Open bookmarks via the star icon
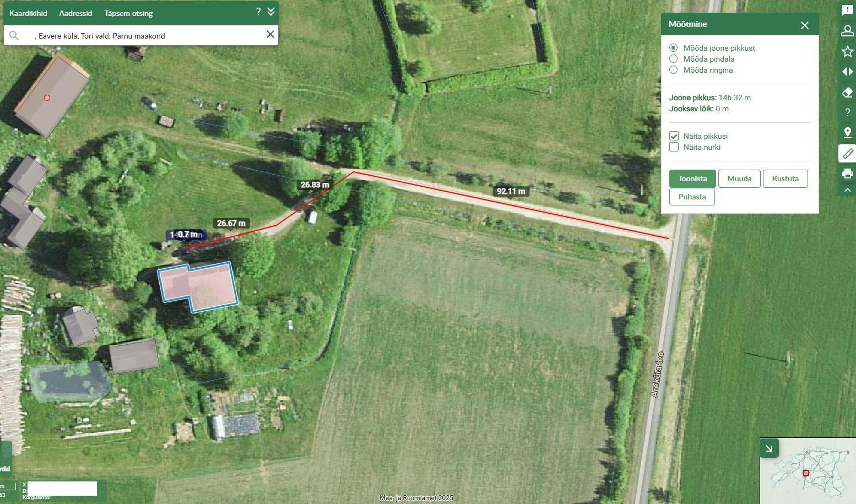Image resolution: width=856 pixels, height=504 pixels. click(847, 51)
